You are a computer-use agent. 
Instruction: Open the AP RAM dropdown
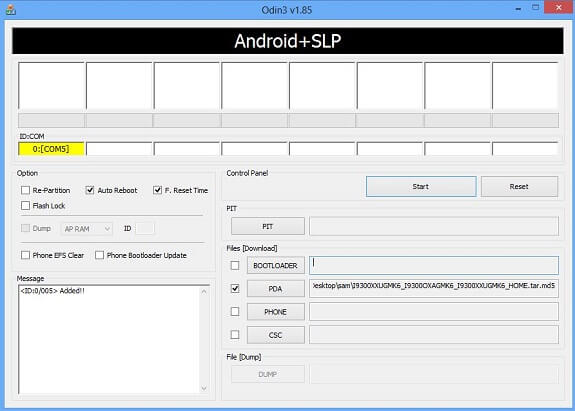[87, 229]
